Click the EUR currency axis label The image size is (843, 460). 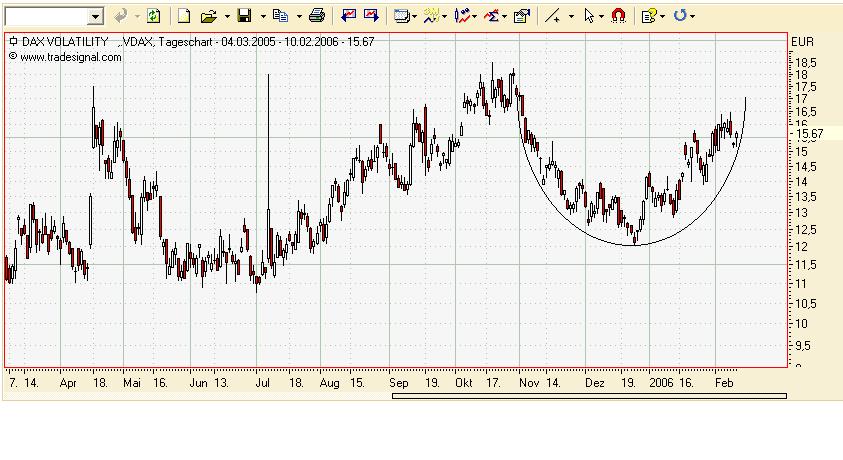[x=802, y=42]
